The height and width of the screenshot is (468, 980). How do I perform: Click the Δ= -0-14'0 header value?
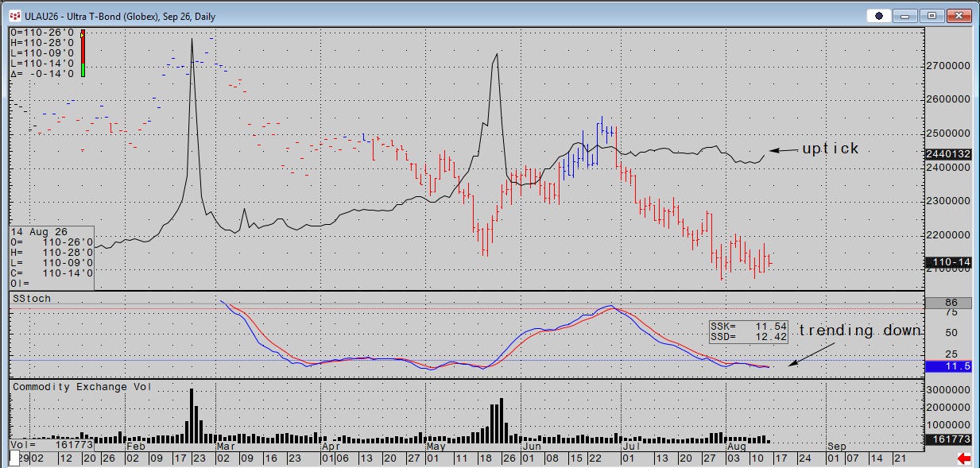pyautogui.click(x=43, y=74)
